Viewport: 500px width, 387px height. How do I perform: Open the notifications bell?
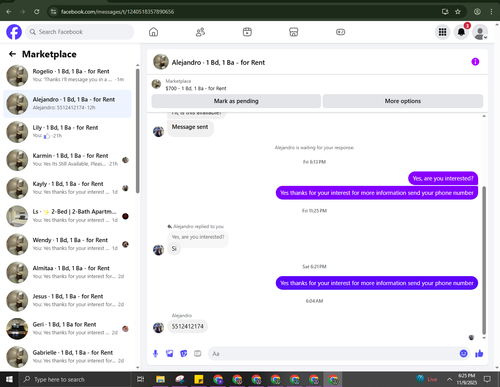coord(461,32)
